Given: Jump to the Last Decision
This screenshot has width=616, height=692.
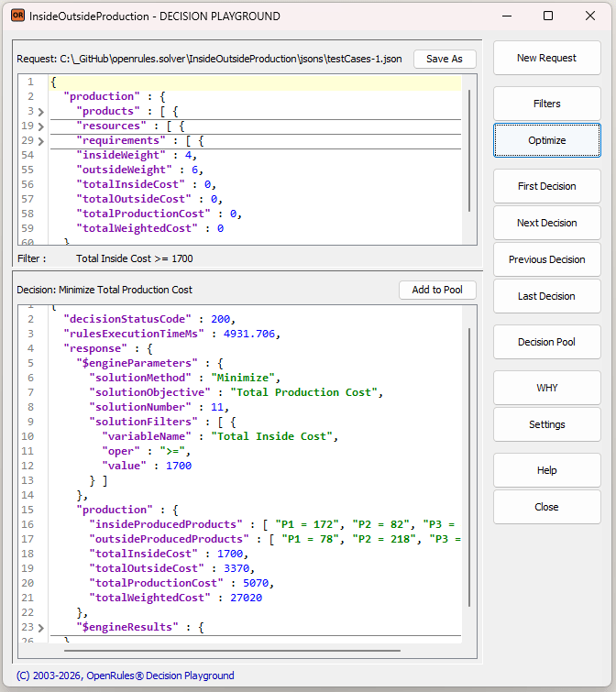Looking at the screenshot, I should [x=546, y=296].
